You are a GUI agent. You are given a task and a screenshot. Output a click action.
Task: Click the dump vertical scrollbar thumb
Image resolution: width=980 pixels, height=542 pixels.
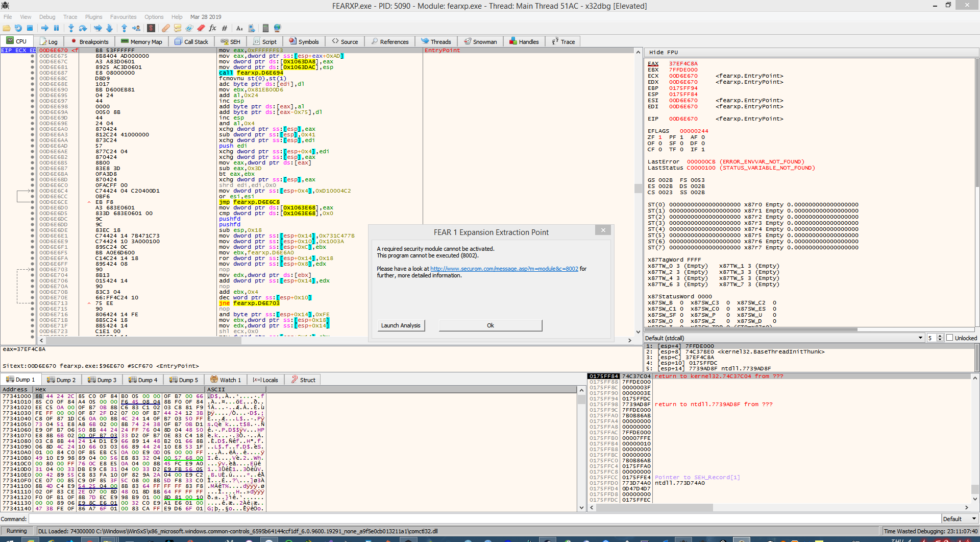[x=581, y=399]
